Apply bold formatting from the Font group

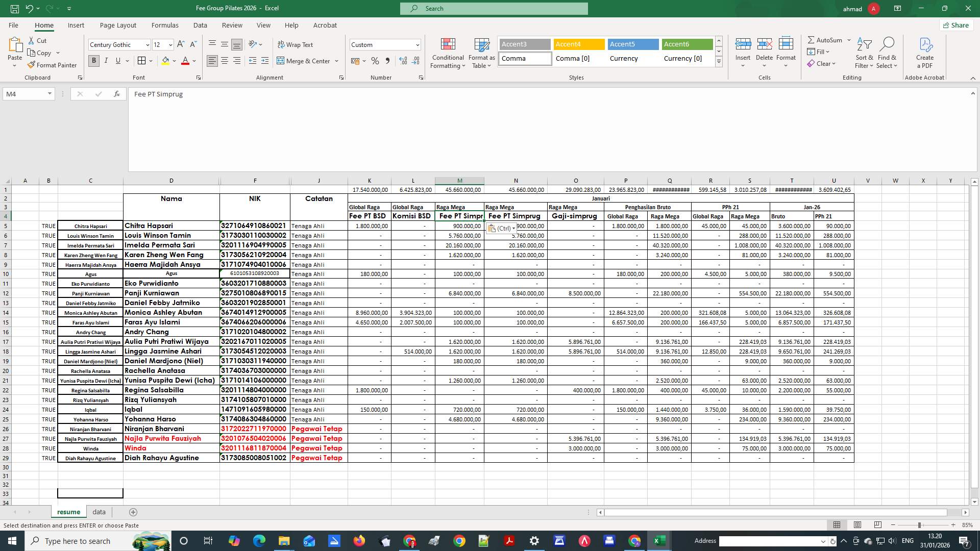(94, 61)
